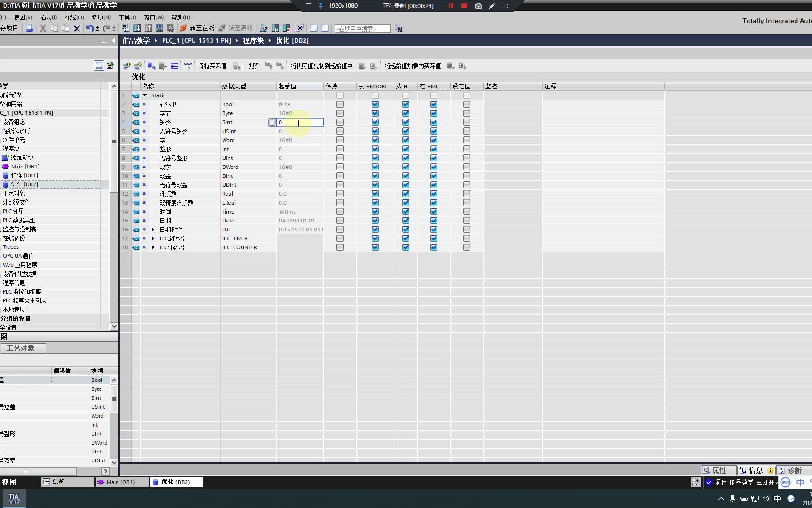Click 将起始值加载为实际值 button
The image size is (812, 508).
[x=413, y=66]
